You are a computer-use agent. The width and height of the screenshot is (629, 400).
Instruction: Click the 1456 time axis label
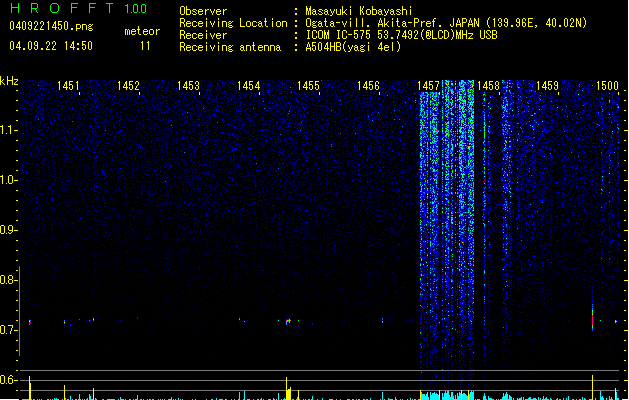tap(368, 85)
